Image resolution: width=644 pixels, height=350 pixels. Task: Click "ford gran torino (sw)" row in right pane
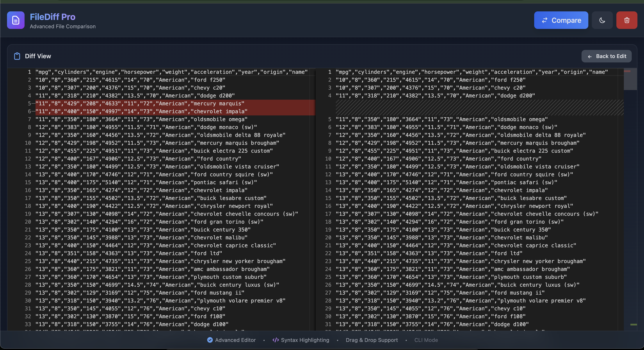450,222
